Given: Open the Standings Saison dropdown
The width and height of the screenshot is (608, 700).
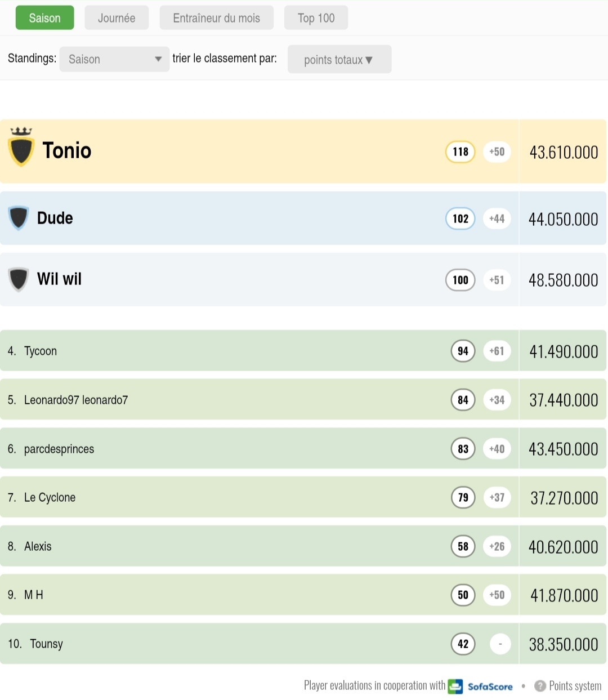Looking at the screenshot, I should (114, 59).
